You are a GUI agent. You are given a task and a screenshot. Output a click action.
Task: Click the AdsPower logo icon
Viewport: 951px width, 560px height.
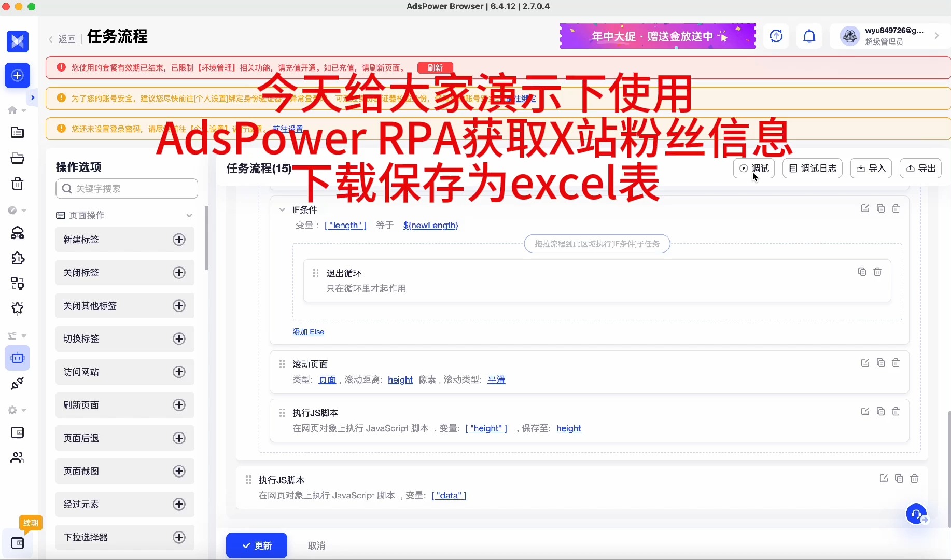[18, 41]
